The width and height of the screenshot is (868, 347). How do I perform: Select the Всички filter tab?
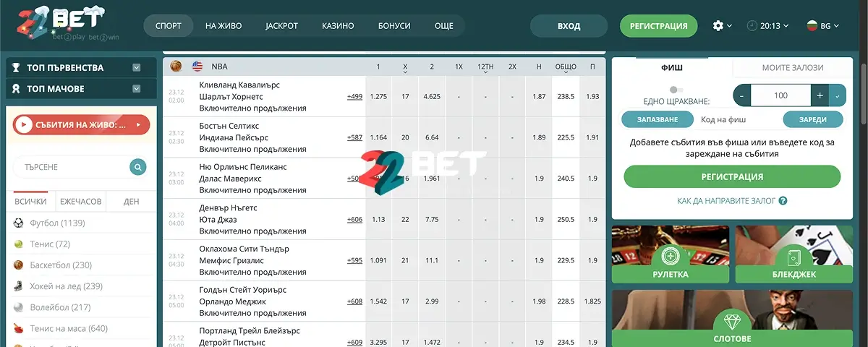(30, 201)
